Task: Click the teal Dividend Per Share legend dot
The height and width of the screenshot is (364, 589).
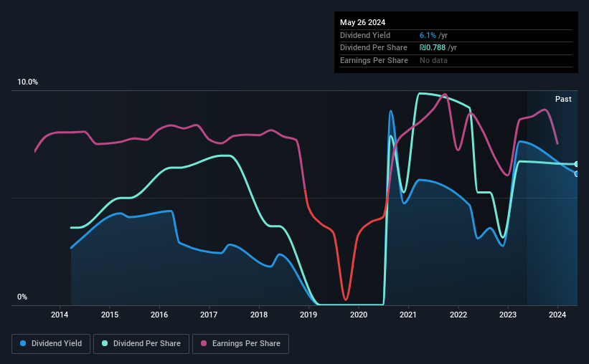Action: [x=105, y=343]
